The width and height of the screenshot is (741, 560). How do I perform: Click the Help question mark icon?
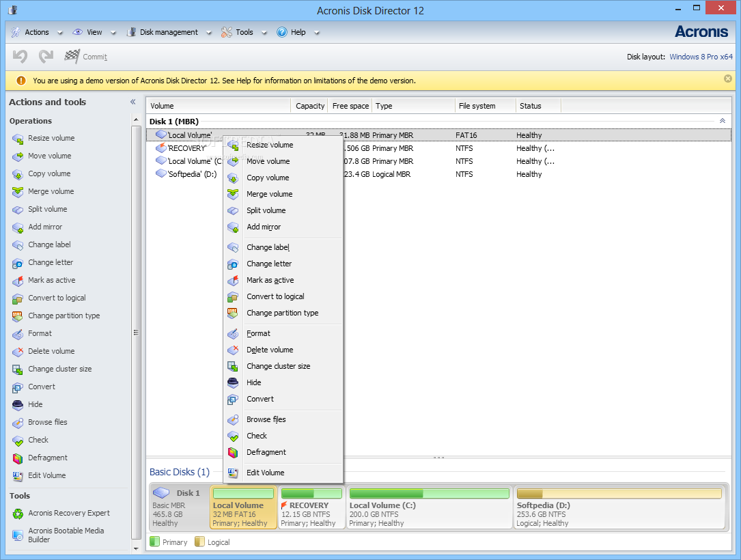click(x=281, y=32)
